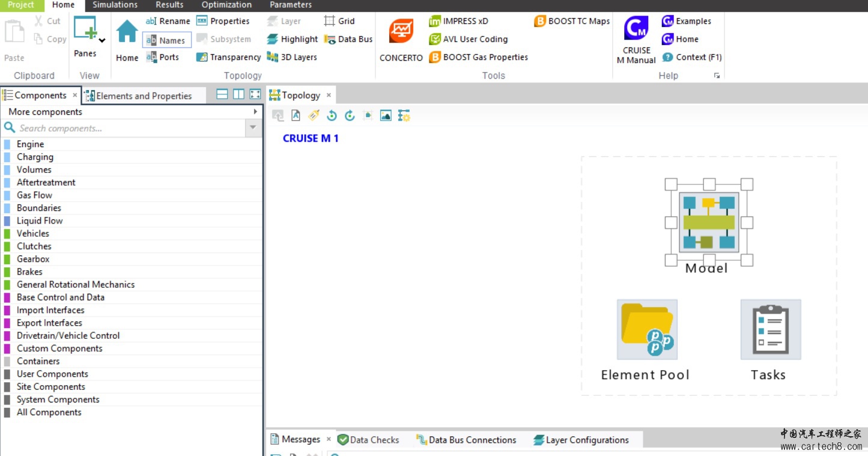Click the maximize pane layout icon
This screenshot has width=868, height=456.
click(255, 94)
